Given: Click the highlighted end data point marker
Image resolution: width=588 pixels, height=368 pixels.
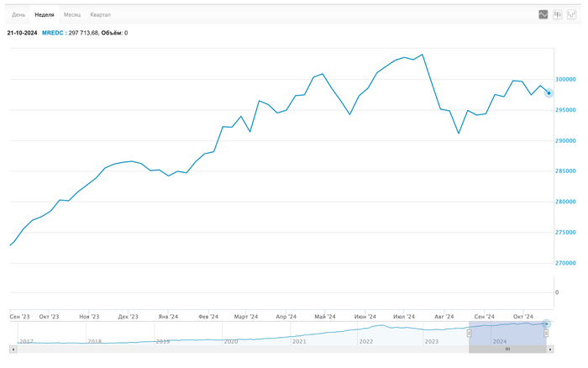Looking at the screenshot, I should click(x=549, y=93).
